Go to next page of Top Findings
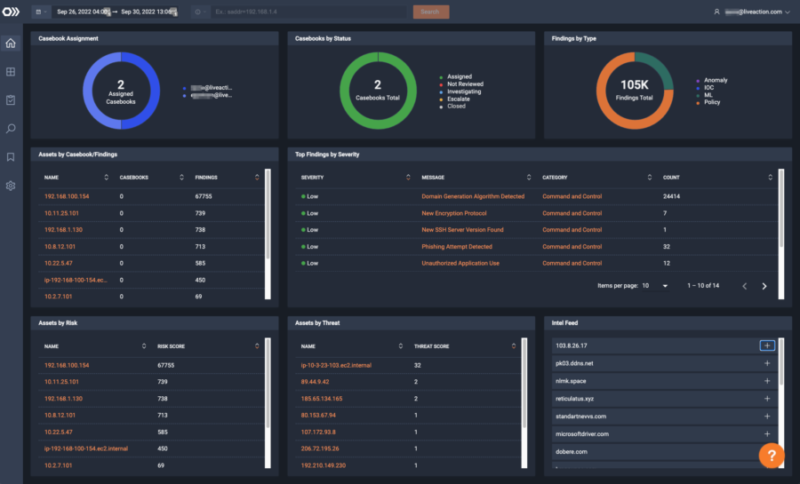Image resolution: width=800 pixels, height=484 pixels. click(764, 286)
